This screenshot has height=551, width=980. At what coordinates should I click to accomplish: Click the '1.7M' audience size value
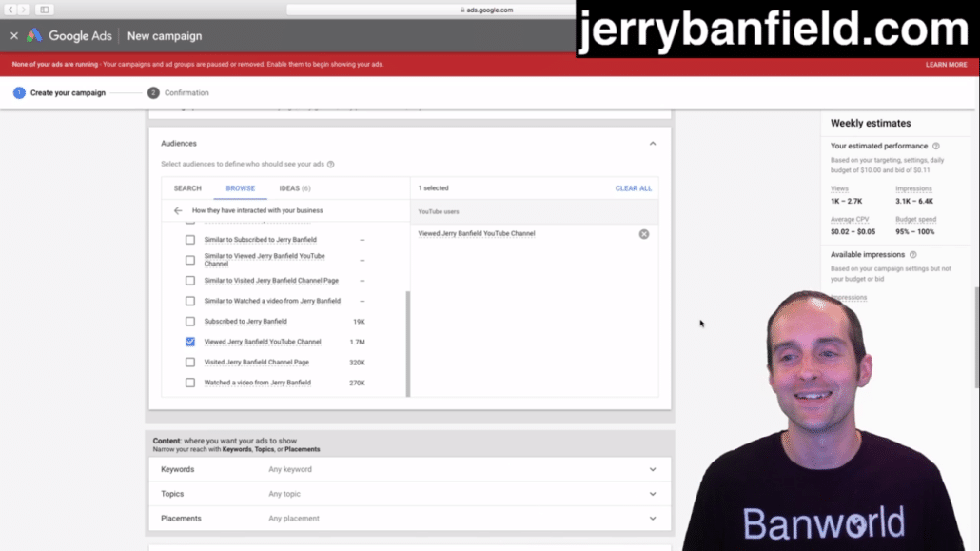(357, 342)
